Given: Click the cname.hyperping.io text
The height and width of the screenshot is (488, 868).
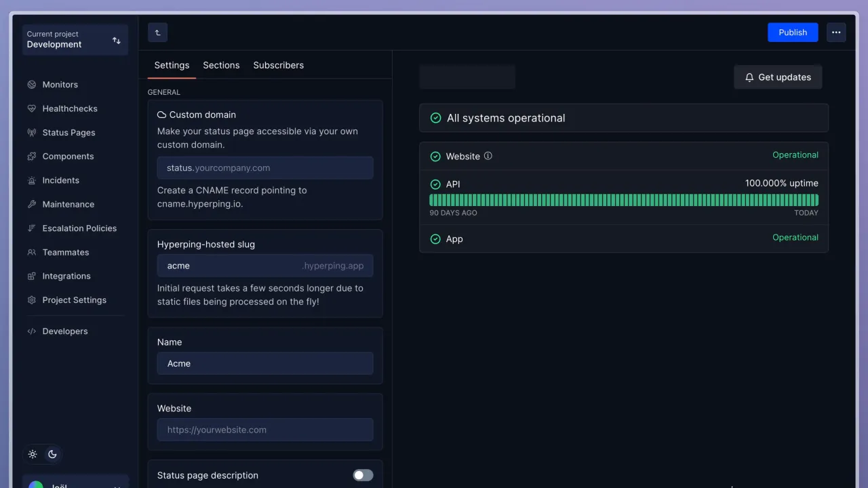Looking at the screenshot, I should [x=200, y=204].
